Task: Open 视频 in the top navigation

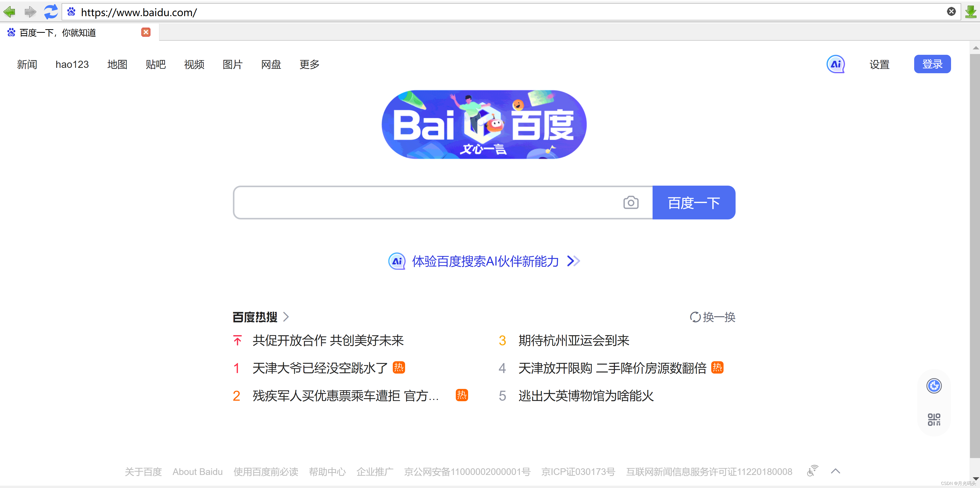Action: tap(194, 65)
